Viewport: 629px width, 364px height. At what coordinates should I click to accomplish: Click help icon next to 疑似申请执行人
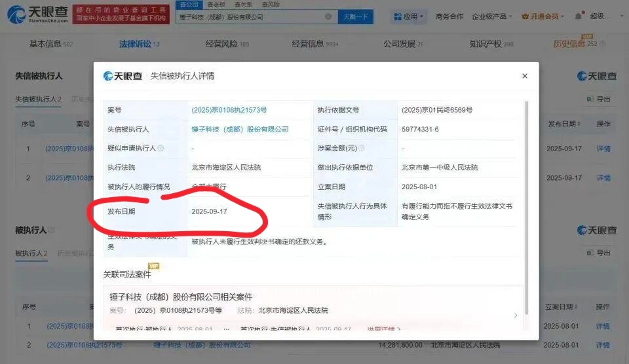161,149
